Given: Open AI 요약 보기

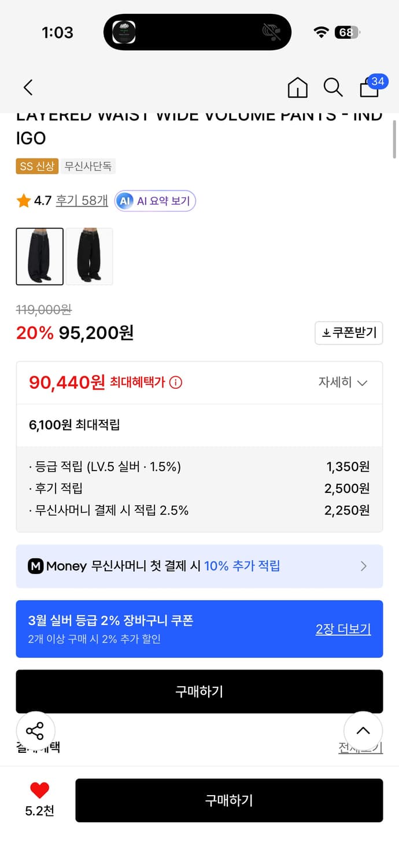Looking at the screenshot, I should click(155, 201).
